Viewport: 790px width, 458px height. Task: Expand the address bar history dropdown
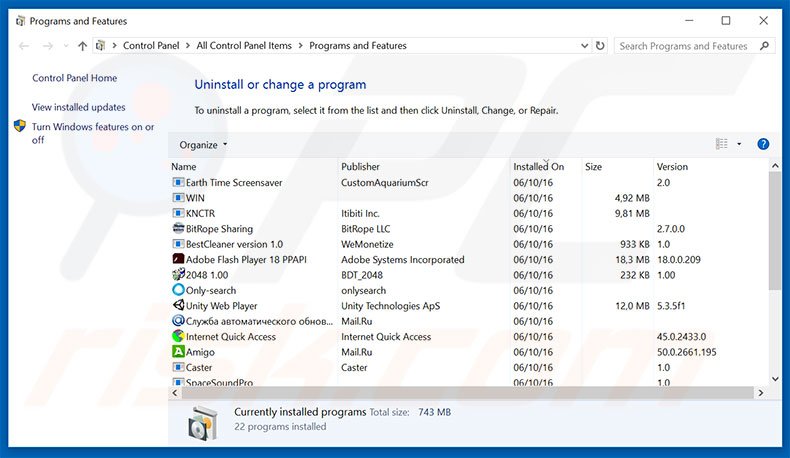584,45
